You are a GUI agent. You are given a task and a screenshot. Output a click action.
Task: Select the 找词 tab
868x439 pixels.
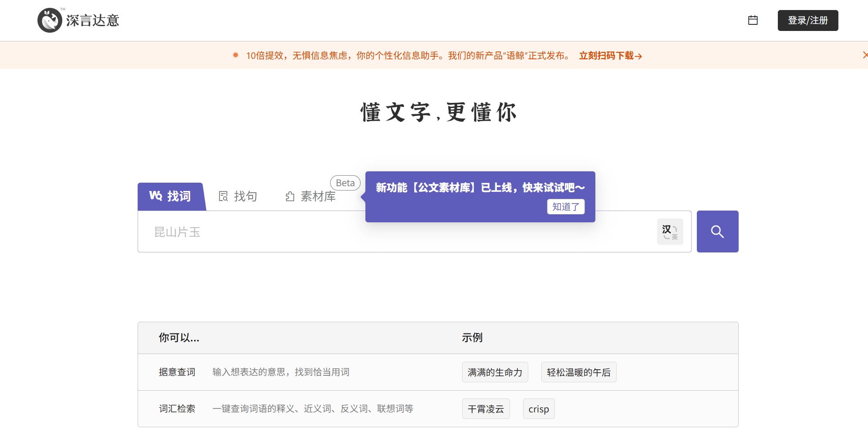pos(171,197)
